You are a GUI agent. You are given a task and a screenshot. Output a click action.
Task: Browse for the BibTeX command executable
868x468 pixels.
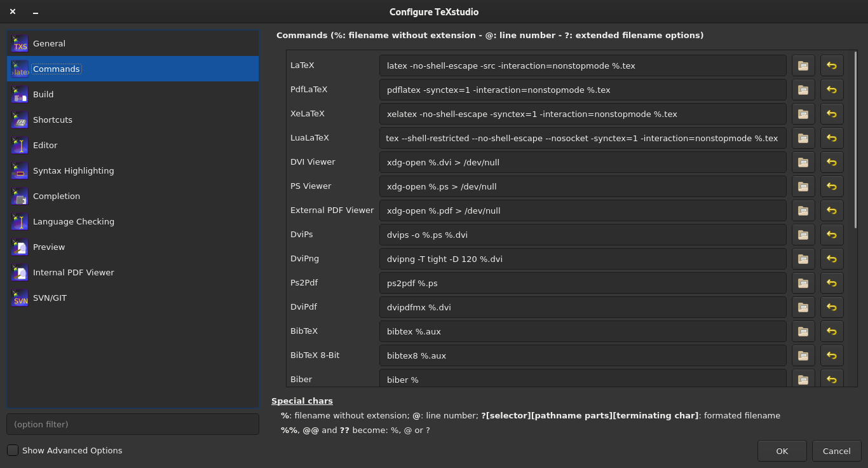(x=803, y=331)
